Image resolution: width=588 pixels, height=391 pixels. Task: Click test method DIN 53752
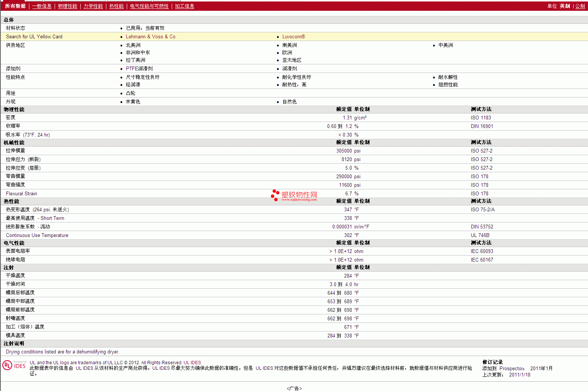pyautogui.click(x=482, y=227)
